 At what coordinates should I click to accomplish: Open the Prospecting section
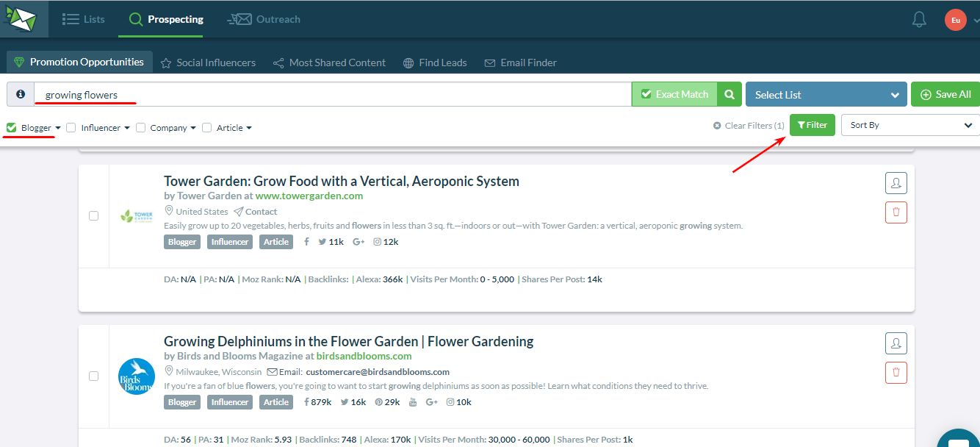tap(166, 19)
